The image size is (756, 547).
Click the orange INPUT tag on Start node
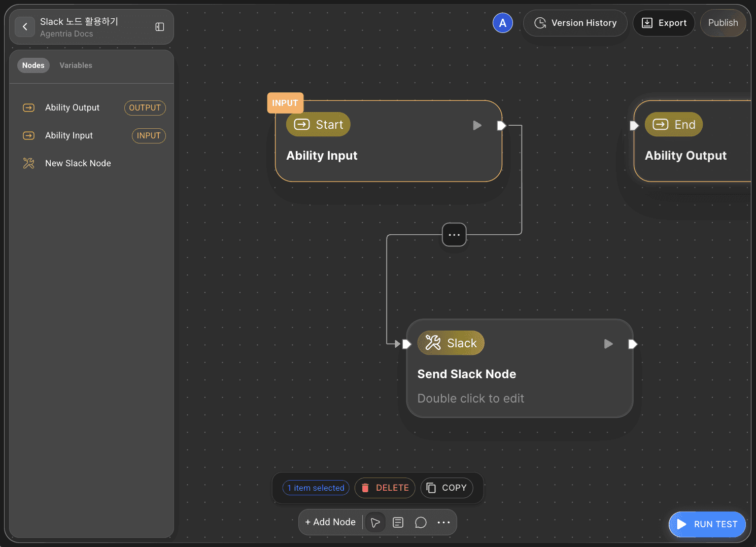coord(285,103)
